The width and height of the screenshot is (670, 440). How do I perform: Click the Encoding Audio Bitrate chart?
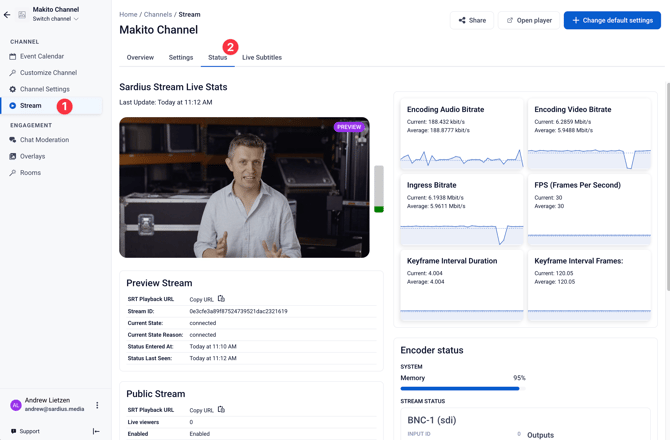(x=461, y=159)
